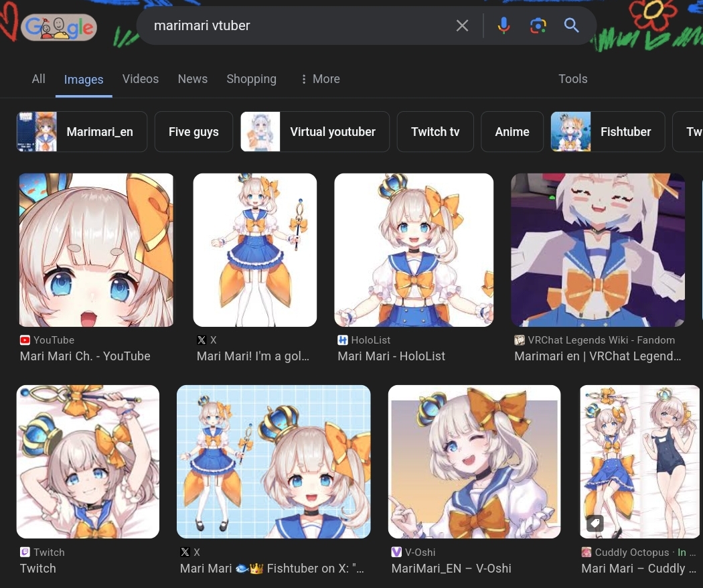Filter by the Virtual youtuber chip
The height and width of the screenshot is (588, 703).
pos(315,132)
